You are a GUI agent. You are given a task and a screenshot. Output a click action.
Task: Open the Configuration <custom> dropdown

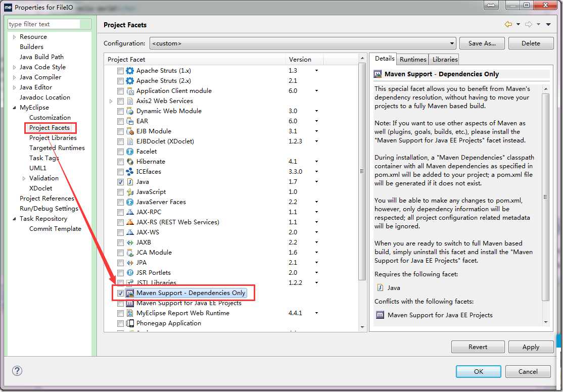click(303, 43)
